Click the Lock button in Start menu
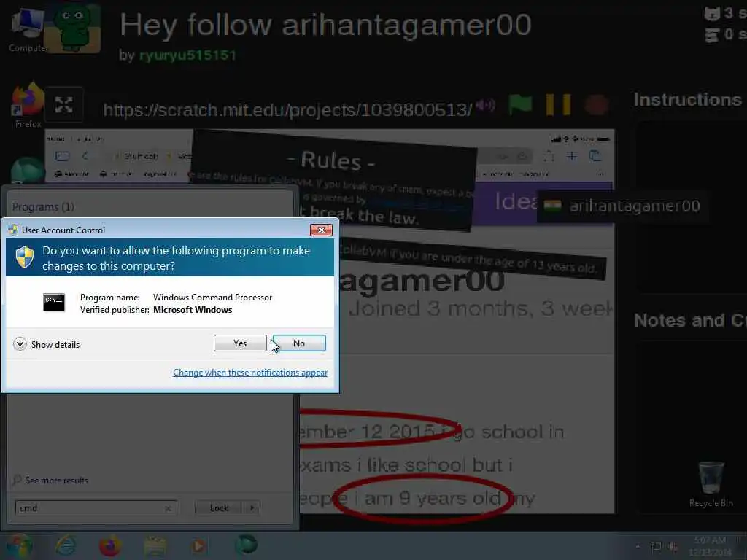The width and height of the screenshot is (747, 560). pyautogui.click(x=219, y=508)
